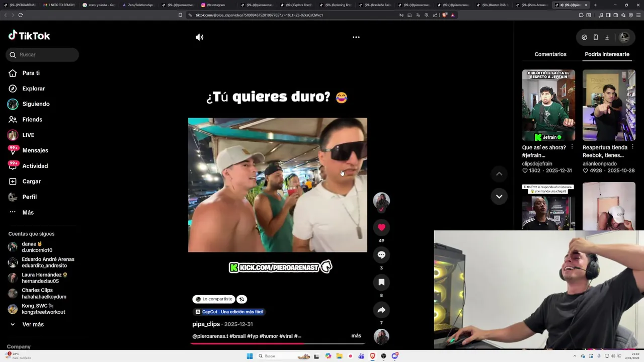The image size is (644, 362).
Task: Switch to the I NEED TO REMOVE Gmail tab
Action: pos(59,5)
